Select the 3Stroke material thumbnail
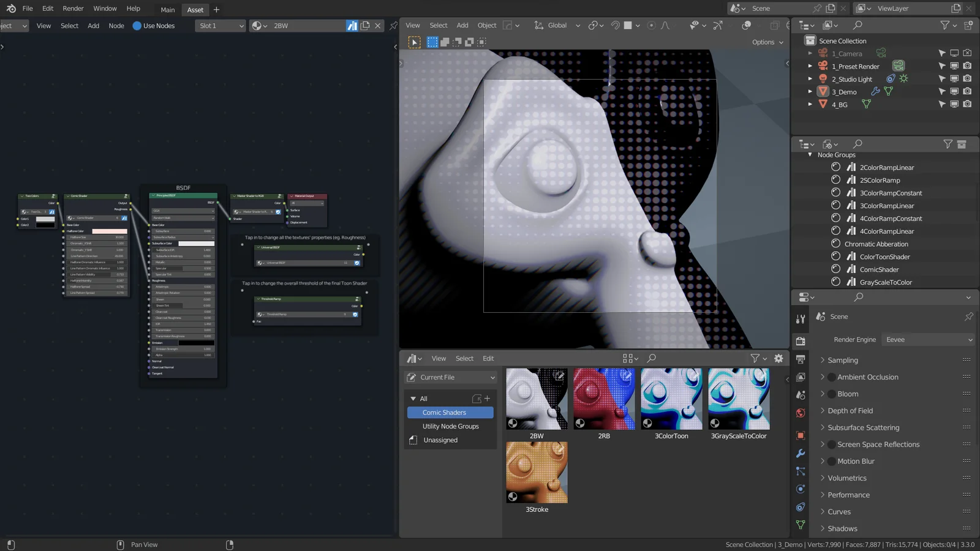The image size is (980, 551). click(537, 472)
